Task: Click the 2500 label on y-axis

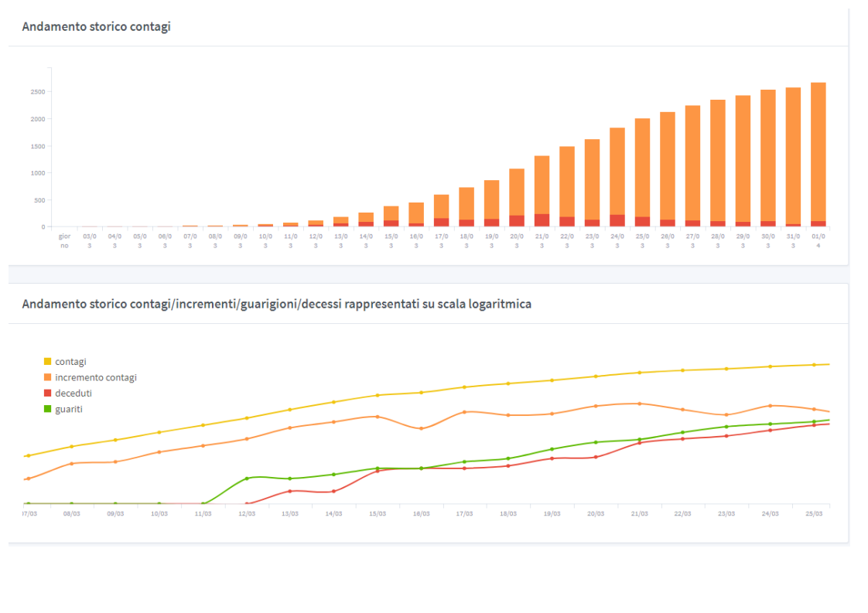Action: click(x=36, y=92)
